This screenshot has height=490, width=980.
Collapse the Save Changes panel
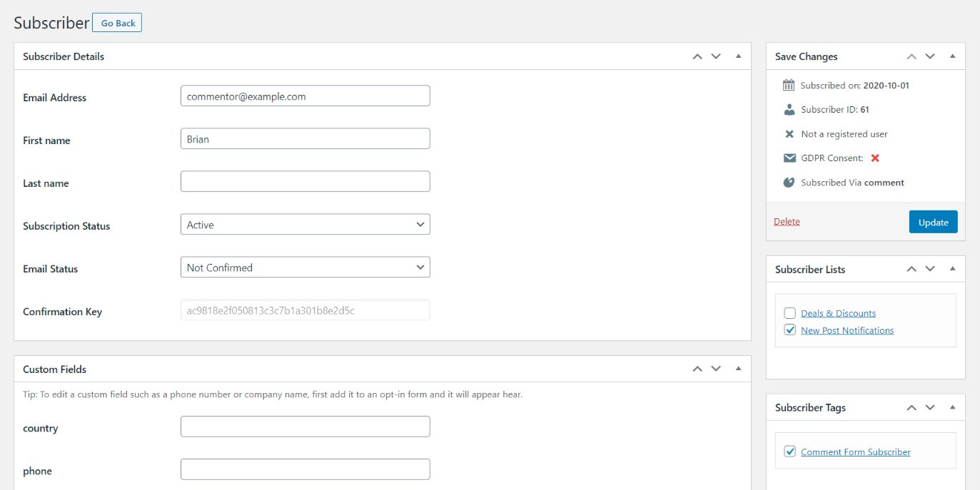[952, 56]
